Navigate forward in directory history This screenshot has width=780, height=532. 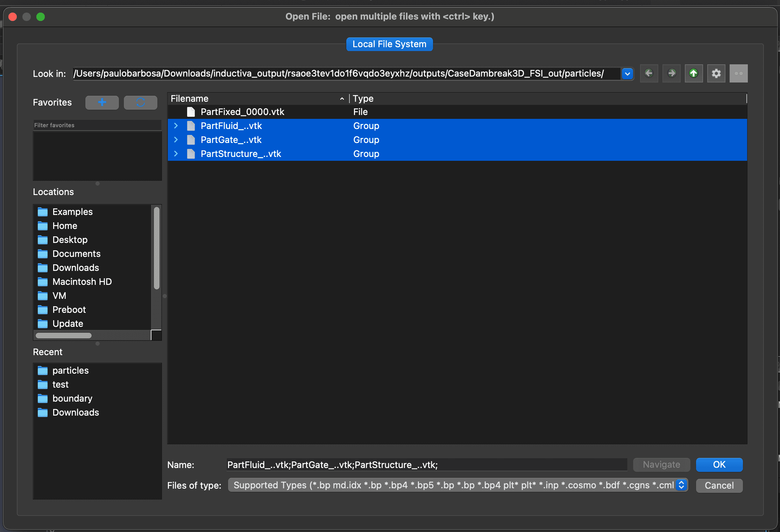point(671,73)
